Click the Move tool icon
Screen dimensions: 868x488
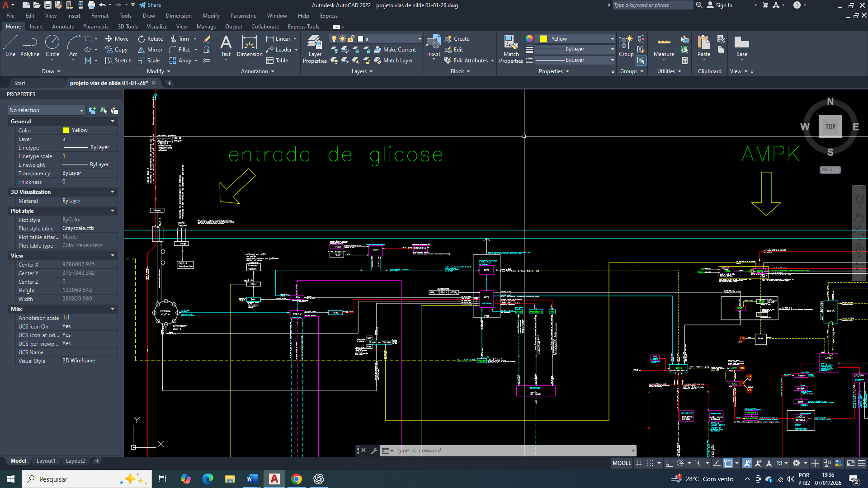click(109, 39)
